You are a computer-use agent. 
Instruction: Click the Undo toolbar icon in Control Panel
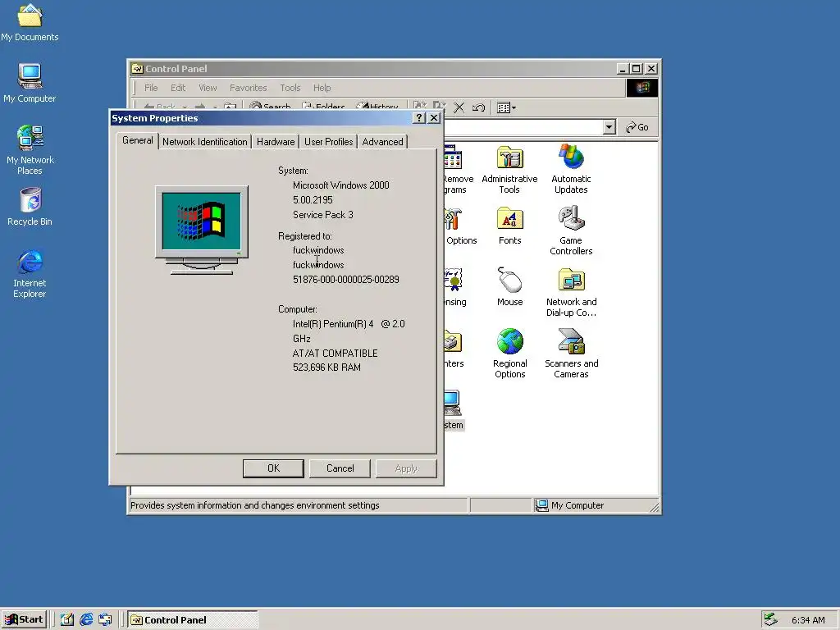[x=478, y=107]
